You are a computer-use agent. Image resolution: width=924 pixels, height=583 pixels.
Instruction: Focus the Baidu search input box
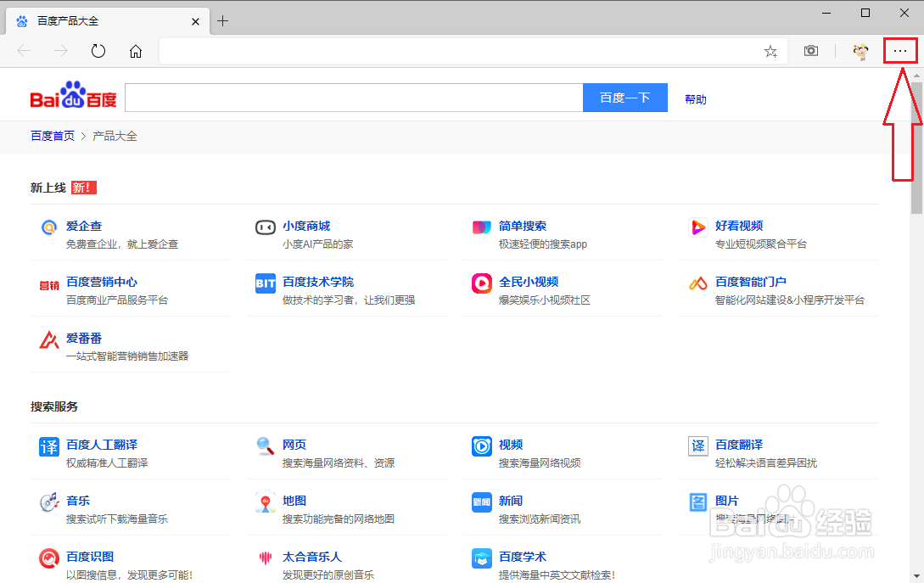(354, 98)
